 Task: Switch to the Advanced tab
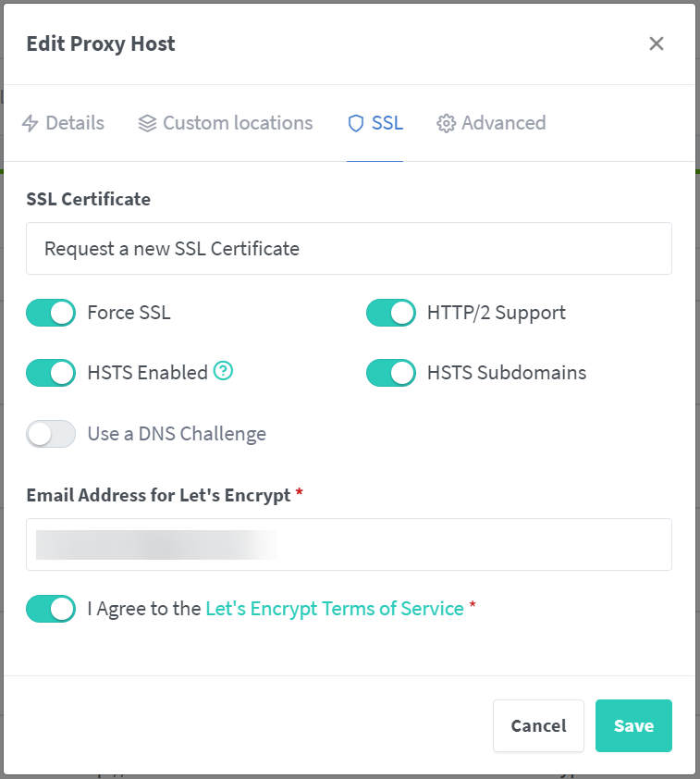503,123
